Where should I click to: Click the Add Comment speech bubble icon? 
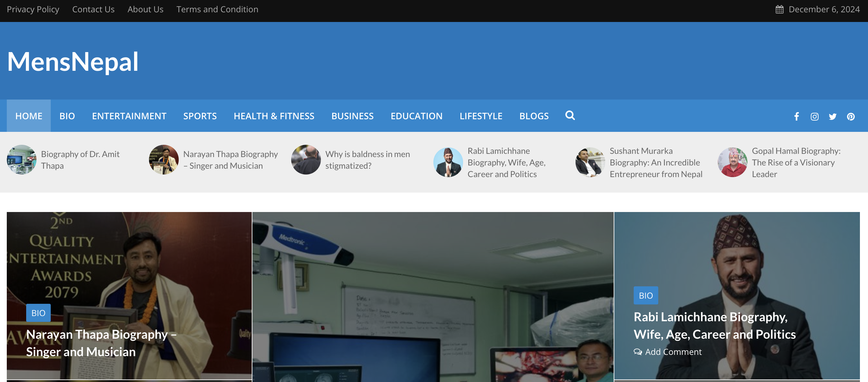click(x=638, y=352)
